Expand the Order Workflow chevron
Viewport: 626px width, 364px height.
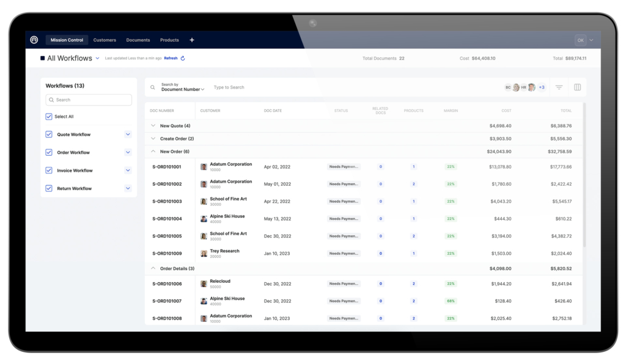[x=128, y=152]
